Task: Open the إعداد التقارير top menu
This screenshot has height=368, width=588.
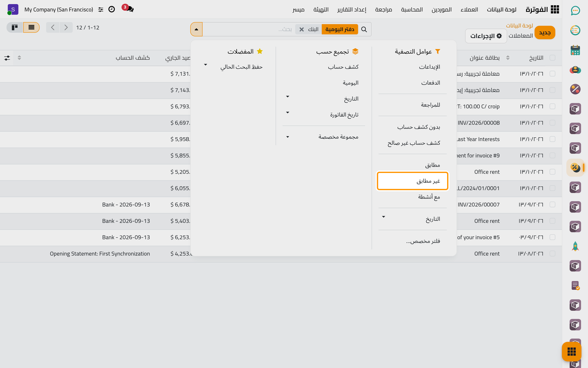Action: [352, 10]
